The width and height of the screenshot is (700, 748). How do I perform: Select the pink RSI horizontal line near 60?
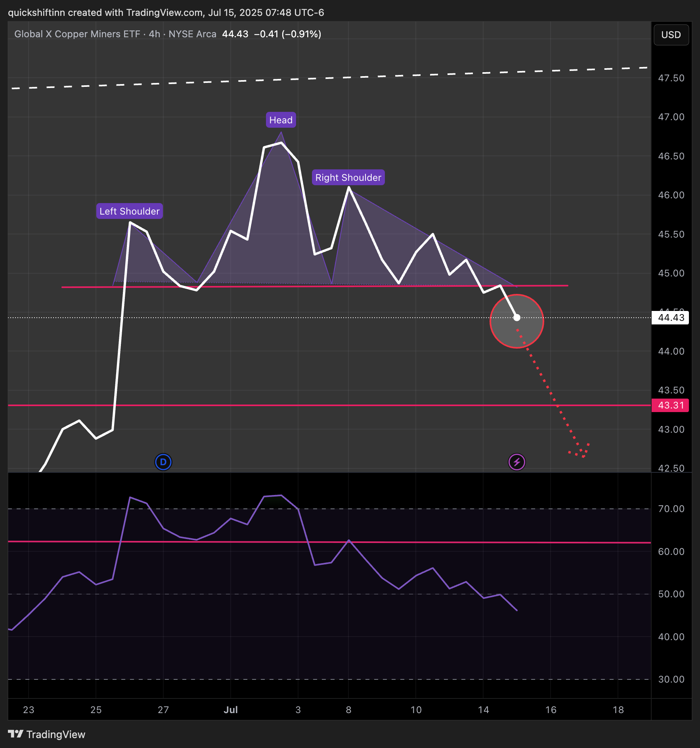pos(329,542)
